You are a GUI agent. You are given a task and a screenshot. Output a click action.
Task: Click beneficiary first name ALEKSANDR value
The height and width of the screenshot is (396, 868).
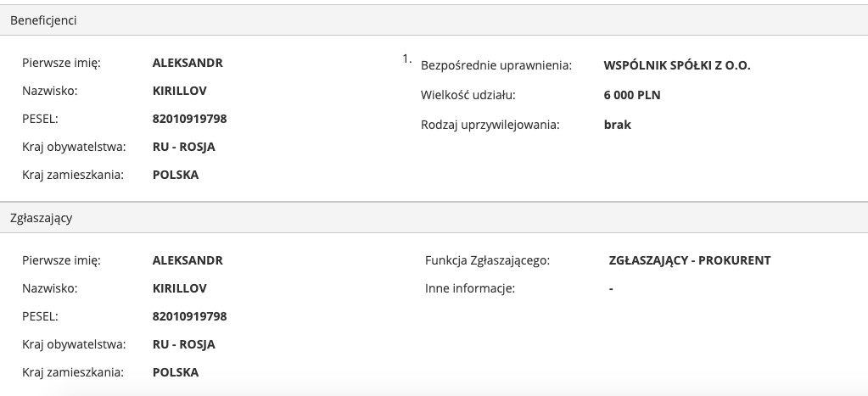[188, 63]
